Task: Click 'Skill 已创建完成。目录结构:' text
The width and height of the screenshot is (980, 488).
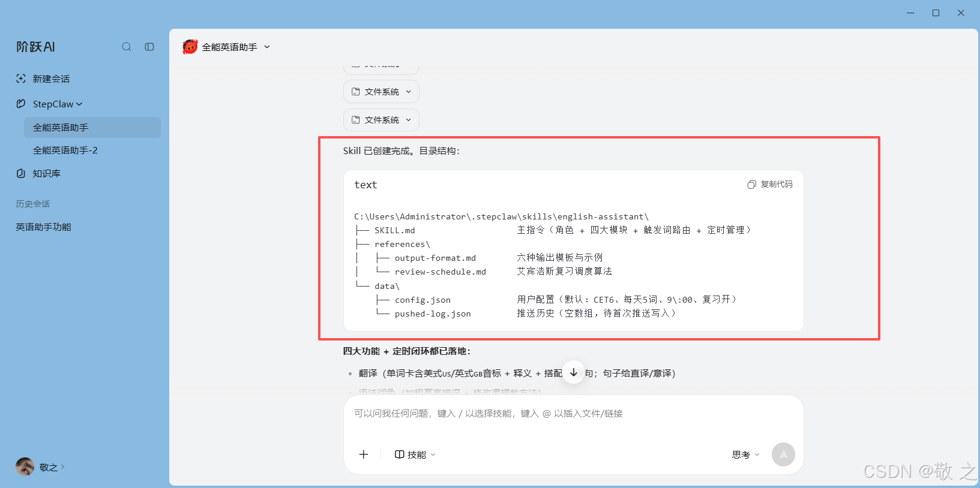Action: click(x=401, y=150)
